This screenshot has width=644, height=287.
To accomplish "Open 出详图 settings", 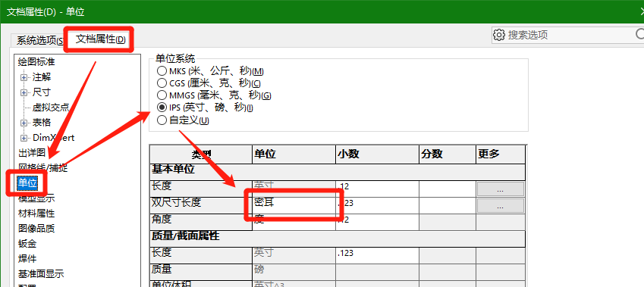I will (x=32, y=153).
